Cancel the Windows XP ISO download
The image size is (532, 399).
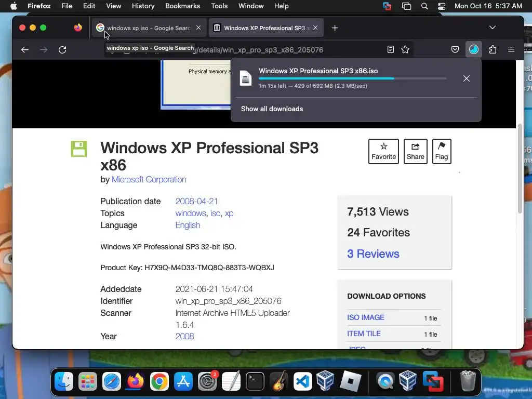click(467, 78)
